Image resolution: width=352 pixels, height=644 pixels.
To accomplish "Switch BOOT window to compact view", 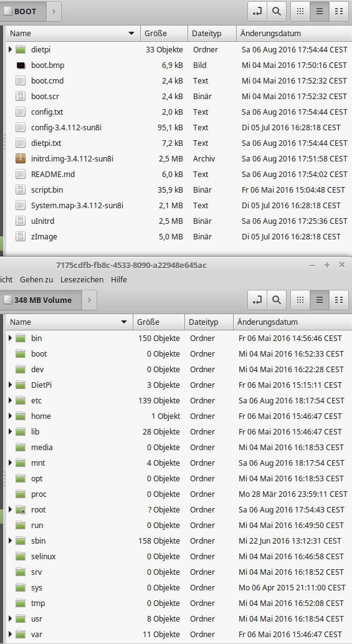I will pyautogui.click(x=339, y=11).
